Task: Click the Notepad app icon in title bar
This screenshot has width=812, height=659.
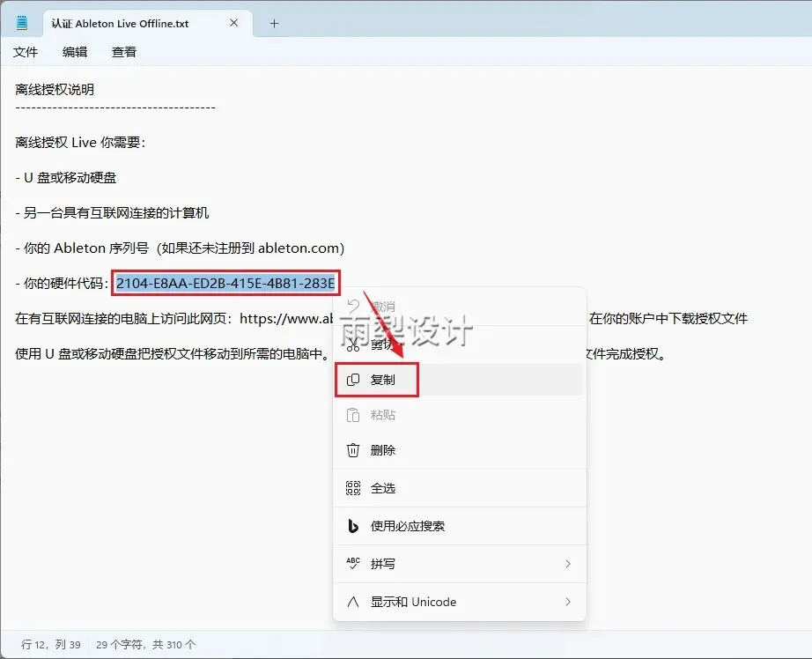Action: pos(22,23)
